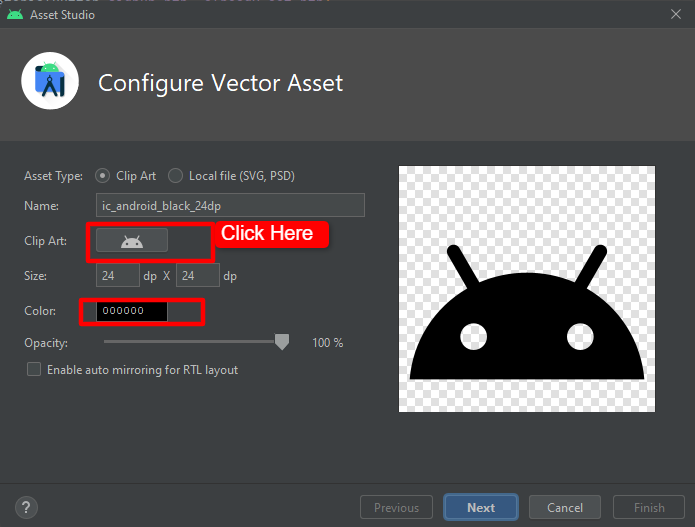The width and height of the screenshot is (695, 527).
Task: Click the Asset Studio title bar android icon
Action: tap(15, 14)
